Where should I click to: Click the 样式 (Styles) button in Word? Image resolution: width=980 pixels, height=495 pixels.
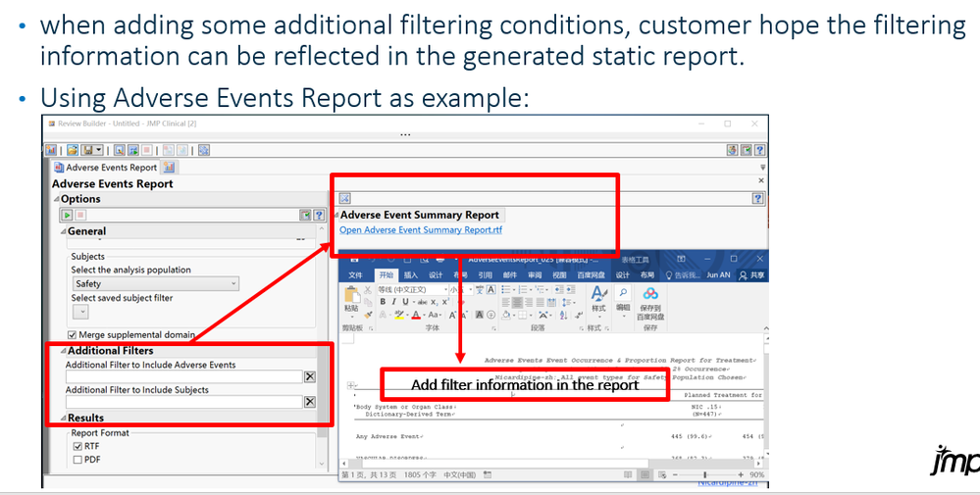pyautogui.click(x=598, y=300)
